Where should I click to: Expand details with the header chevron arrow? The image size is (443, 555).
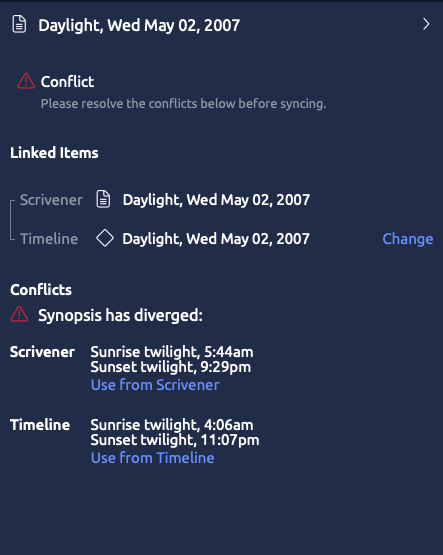426,24
